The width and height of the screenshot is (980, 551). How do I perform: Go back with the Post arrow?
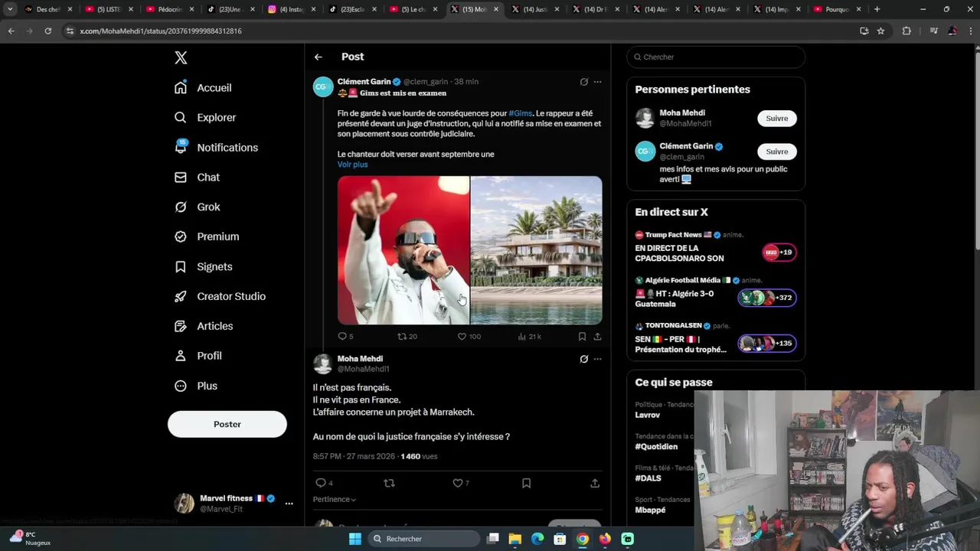pos(318,57)
